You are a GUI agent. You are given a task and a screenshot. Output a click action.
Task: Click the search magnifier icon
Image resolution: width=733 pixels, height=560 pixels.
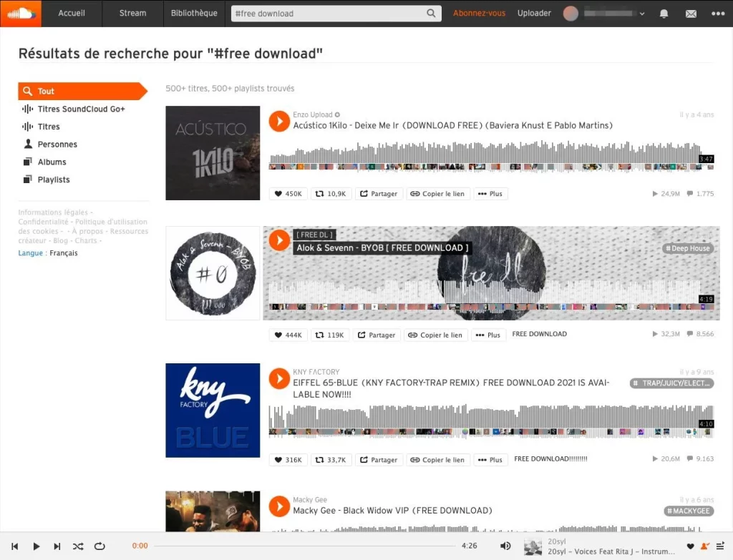pos(431,14)
